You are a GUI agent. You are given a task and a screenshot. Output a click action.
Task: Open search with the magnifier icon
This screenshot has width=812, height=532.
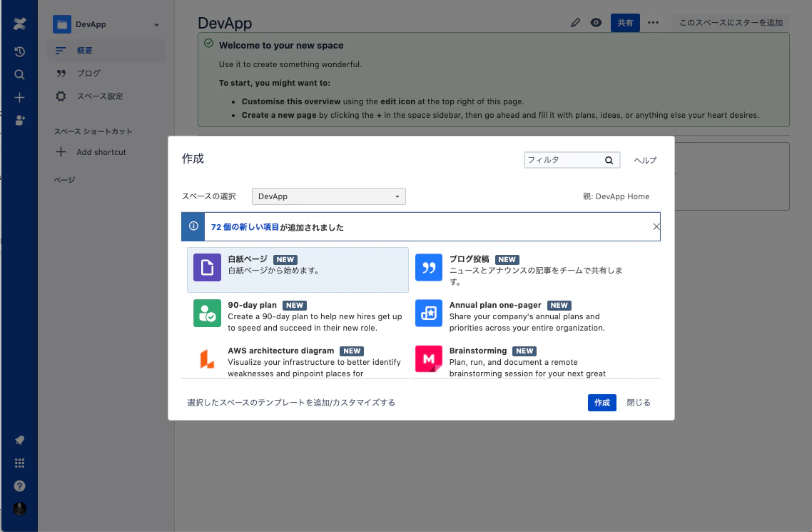[x=19, y=74]
